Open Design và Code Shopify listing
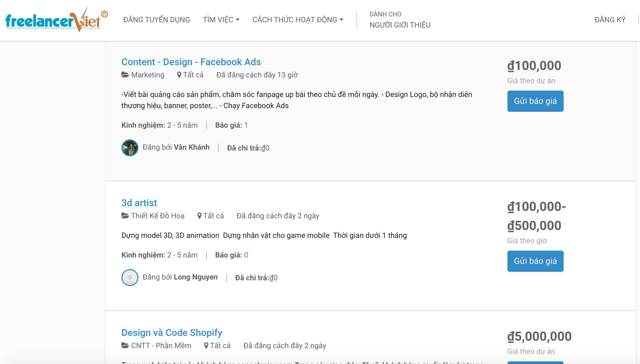The width and height of the screenshot is (640, 364). click(x=172, y=333)
